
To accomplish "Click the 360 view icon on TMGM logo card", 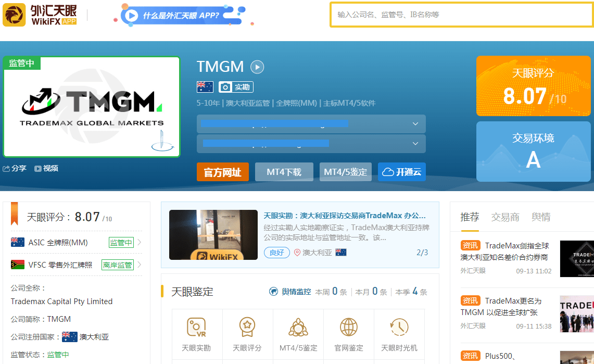I will tap(162, 141).
